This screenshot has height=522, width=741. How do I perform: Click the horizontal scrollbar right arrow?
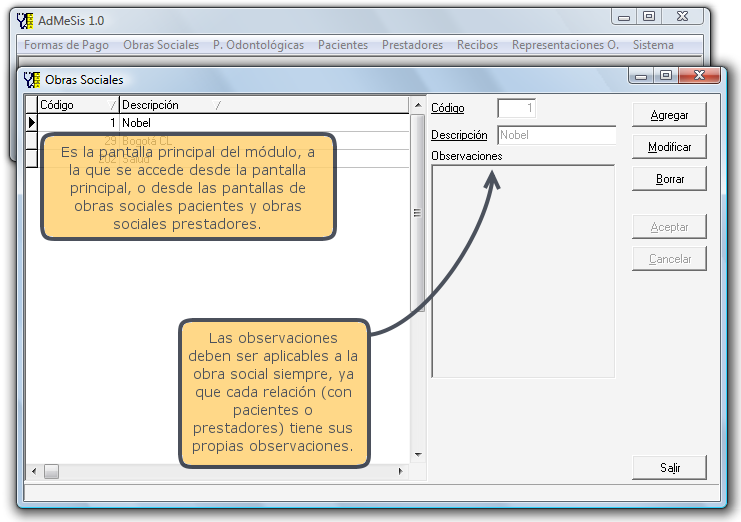403,471
